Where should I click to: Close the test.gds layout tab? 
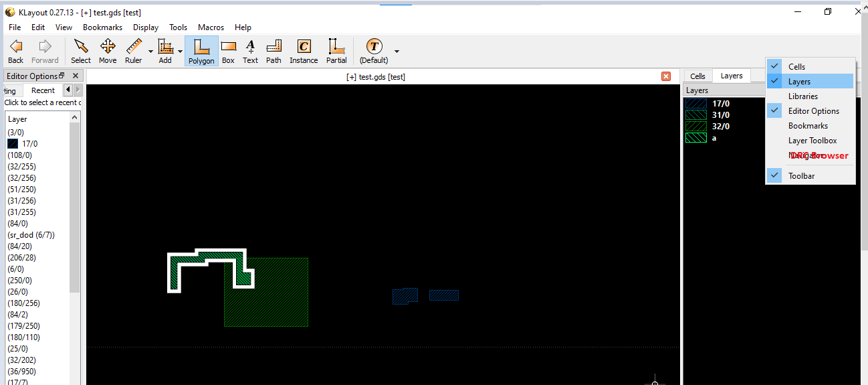665,76
